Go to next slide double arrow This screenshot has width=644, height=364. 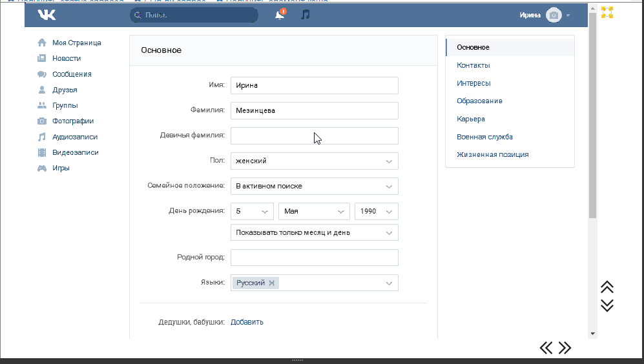click(565, 348)
